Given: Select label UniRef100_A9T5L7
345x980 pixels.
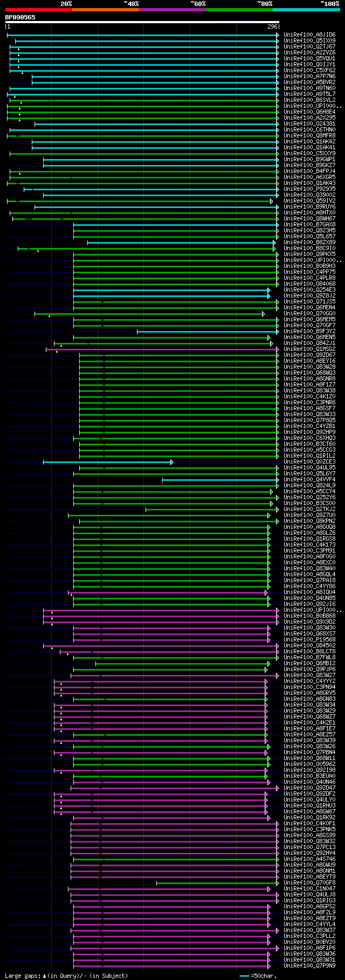Looking at the screenshot, I should (309, 94).
